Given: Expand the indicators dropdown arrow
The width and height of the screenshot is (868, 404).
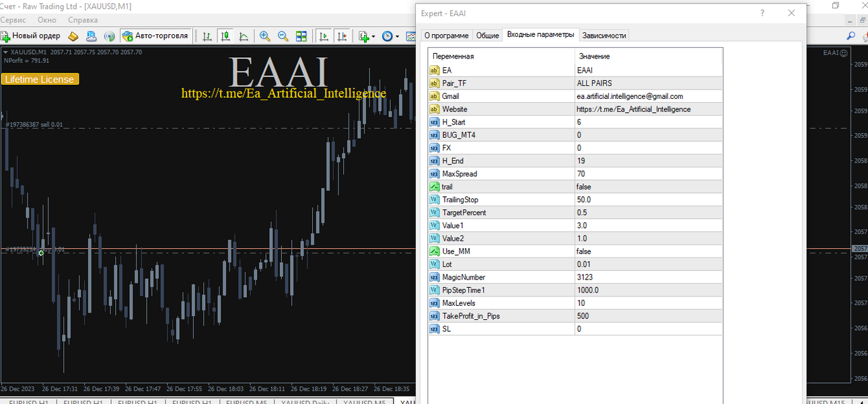Looking at the screenshot, I should (x=373, y=36).
